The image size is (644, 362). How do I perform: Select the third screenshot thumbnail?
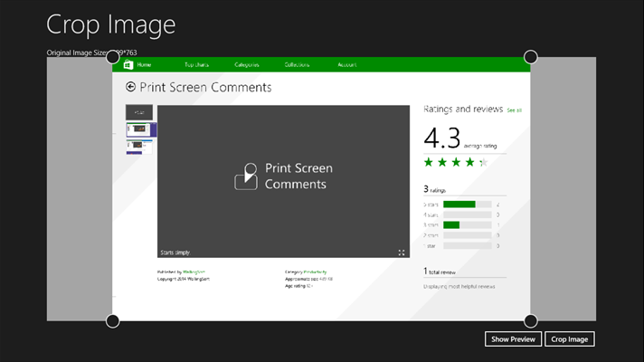(x=139, y=147)
